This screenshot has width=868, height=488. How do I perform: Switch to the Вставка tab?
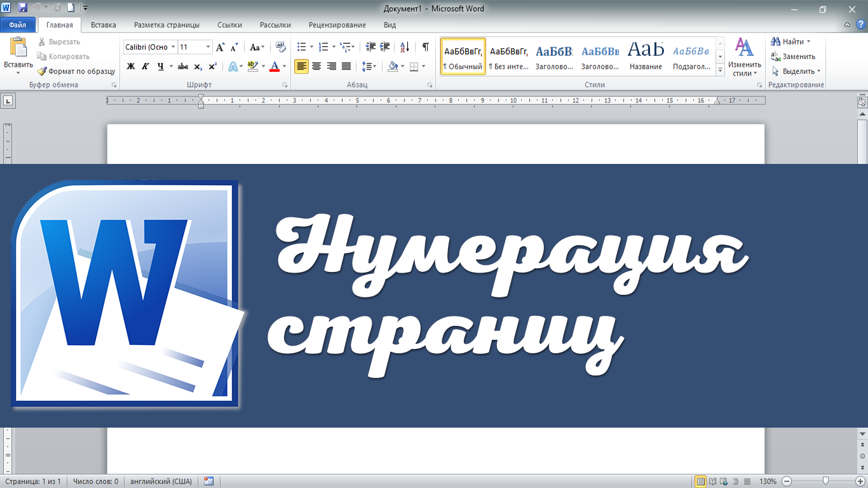[104, 25]
